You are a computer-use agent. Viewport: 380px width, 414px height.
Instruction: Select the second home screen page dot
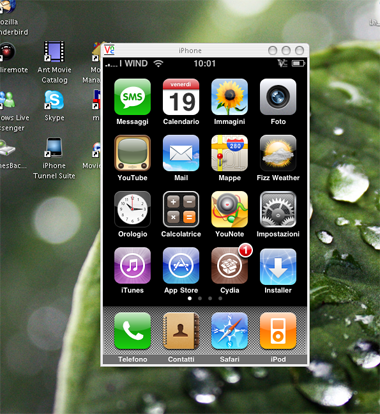point(200,298)
